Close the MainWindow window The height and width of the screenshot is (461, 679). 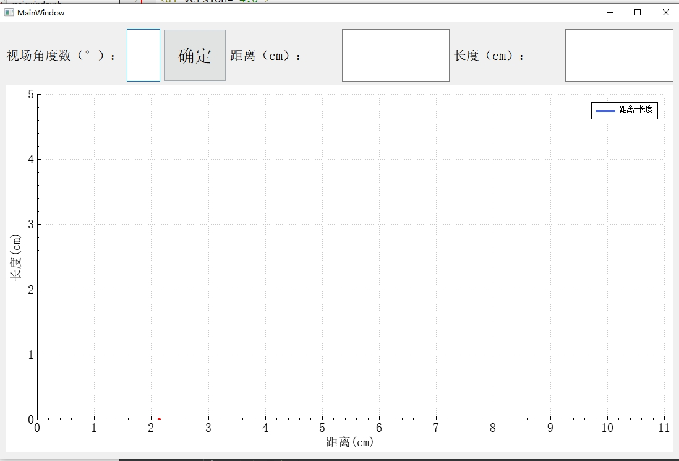coord(666,12)
